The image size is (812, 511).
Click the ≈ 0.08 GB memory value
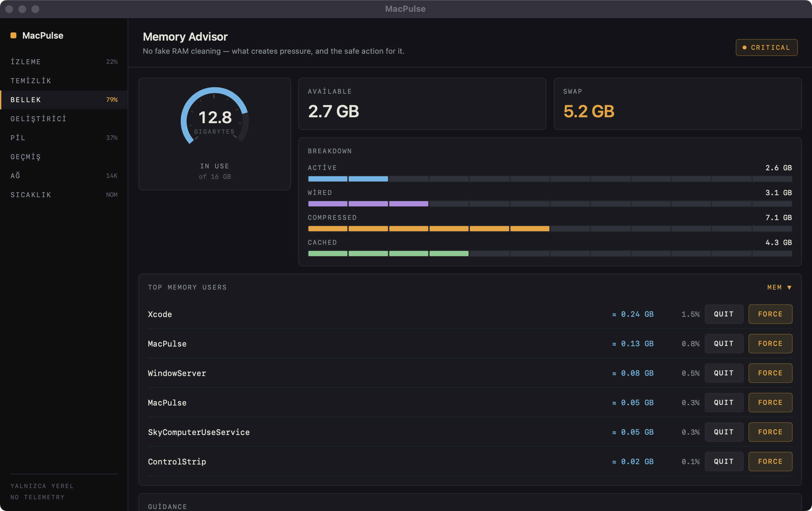[633, 373]
